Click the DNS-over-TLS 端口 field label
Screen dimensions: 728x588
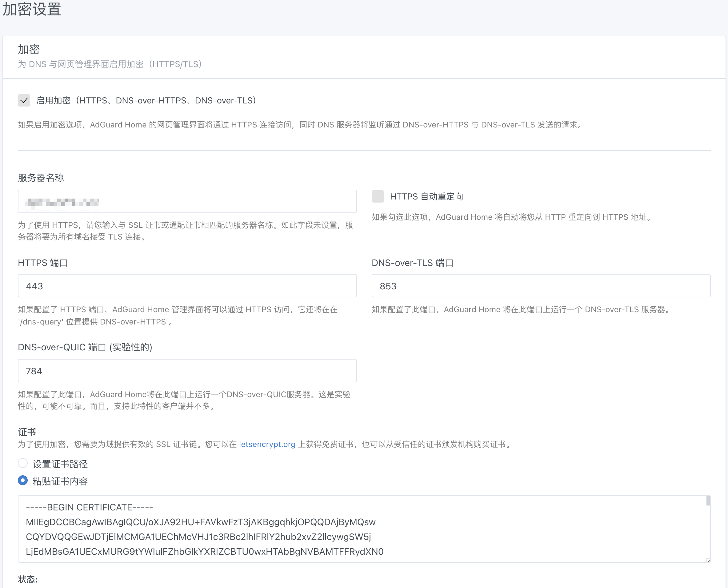(412, 263)
